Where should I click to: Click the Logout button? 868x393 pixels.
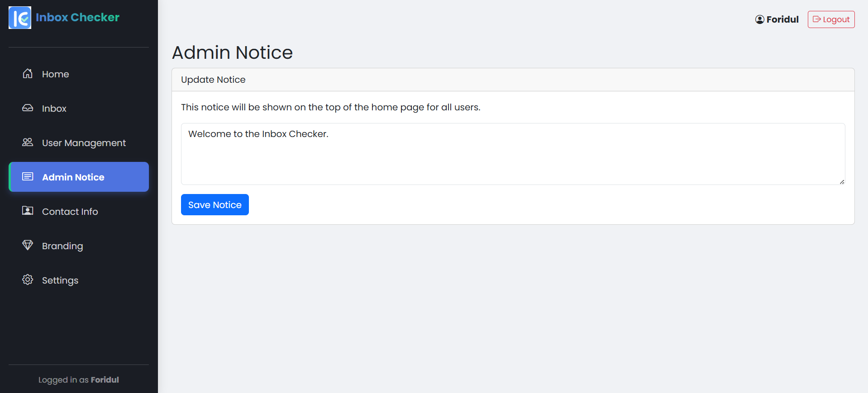point(831,19)
